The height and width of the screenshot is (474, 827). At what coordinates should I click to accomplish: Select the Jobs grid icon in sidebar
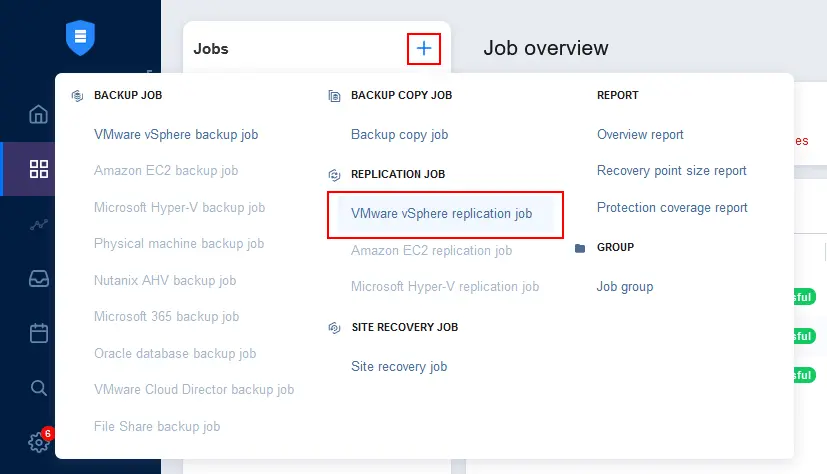pos(39,169)
